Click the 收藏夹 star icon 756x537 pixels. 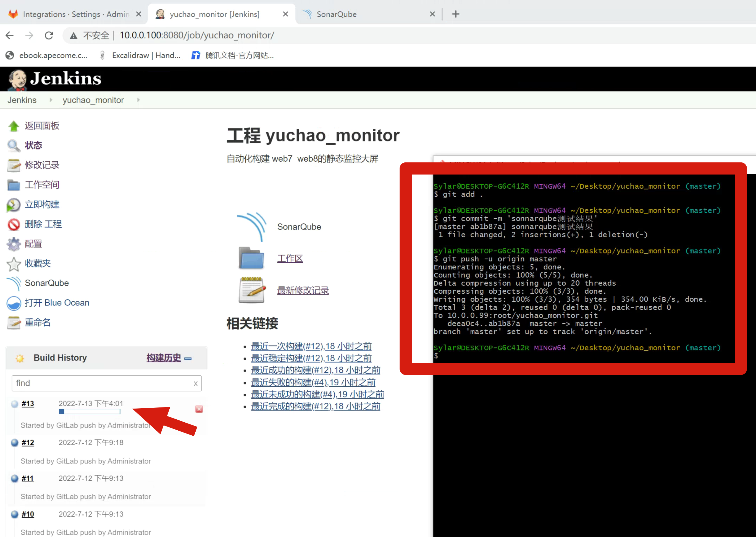point(14,264)
